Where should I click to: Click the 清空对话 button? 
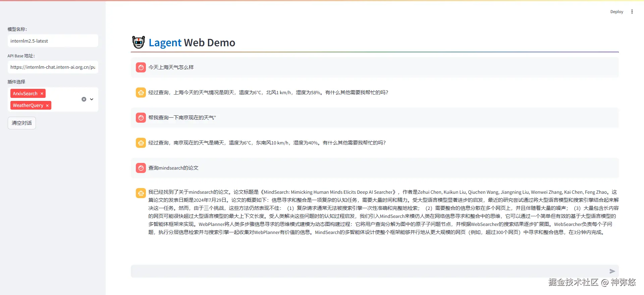22,123
